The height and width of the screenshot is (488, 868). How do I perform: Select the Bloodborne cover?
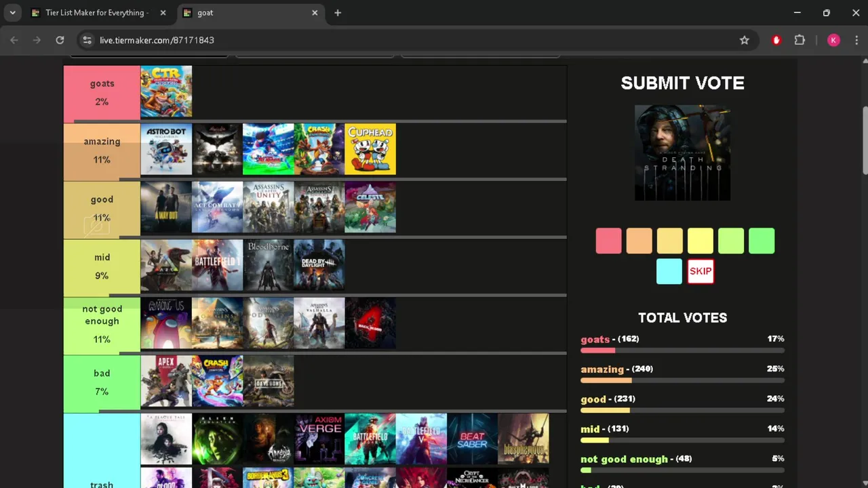tap(269, 265)
